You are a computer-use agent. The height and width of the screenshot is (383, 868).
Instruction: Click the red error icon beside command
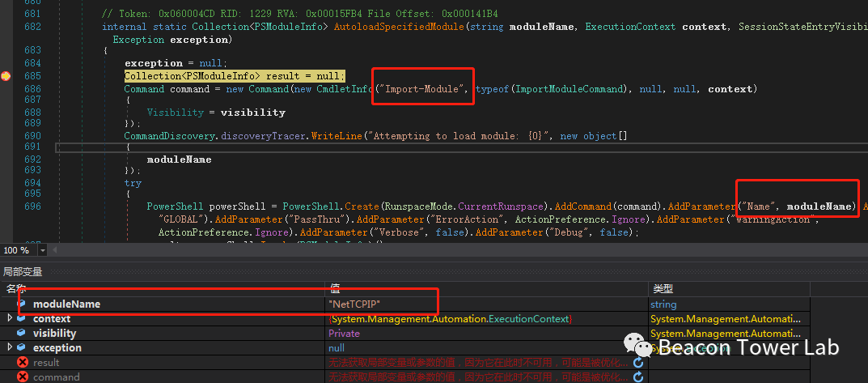pos(22,377)
